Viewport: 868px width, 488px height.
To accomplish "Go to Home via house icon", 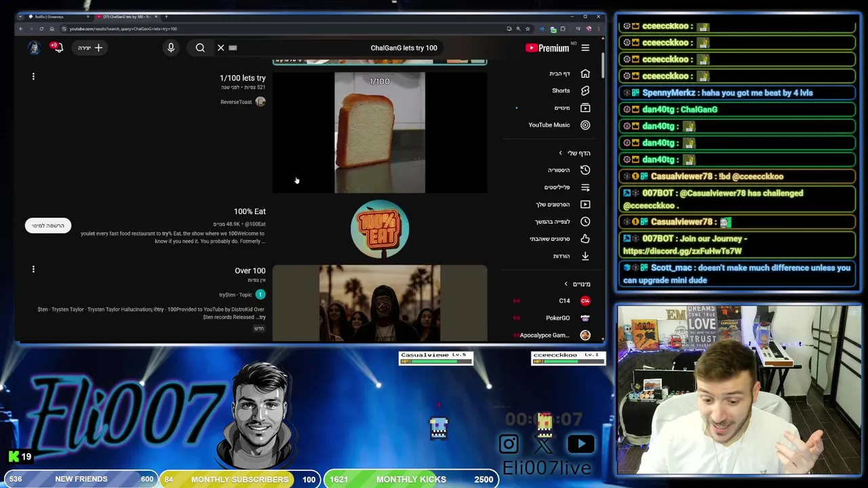I will (x=585, y=73).
